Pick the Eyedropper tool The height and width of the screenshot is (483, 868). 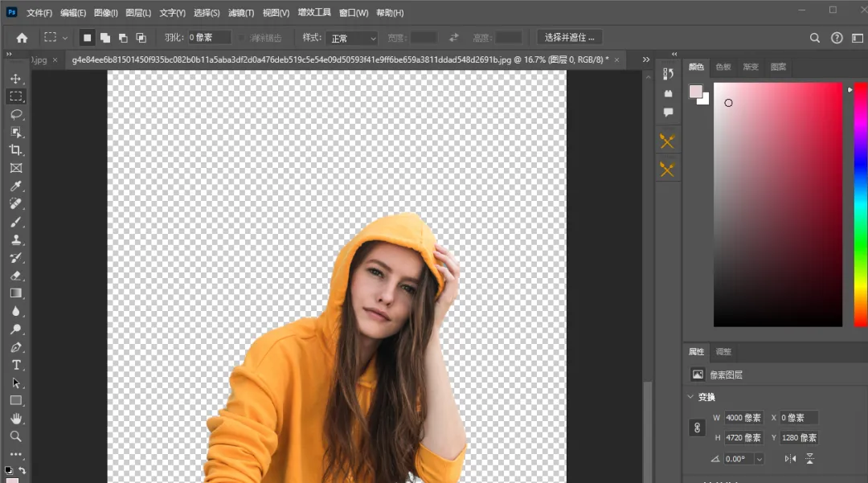(15, 186)
